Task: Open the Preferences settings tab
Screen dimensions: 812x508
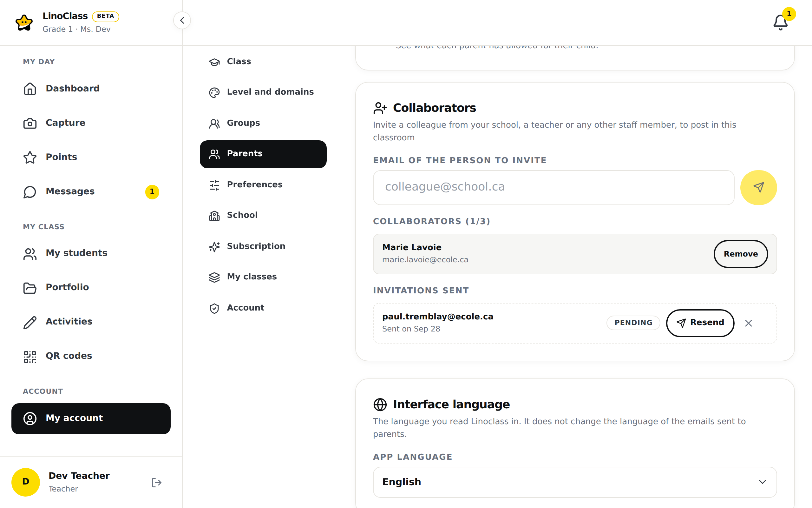Action: coord(263,184)
